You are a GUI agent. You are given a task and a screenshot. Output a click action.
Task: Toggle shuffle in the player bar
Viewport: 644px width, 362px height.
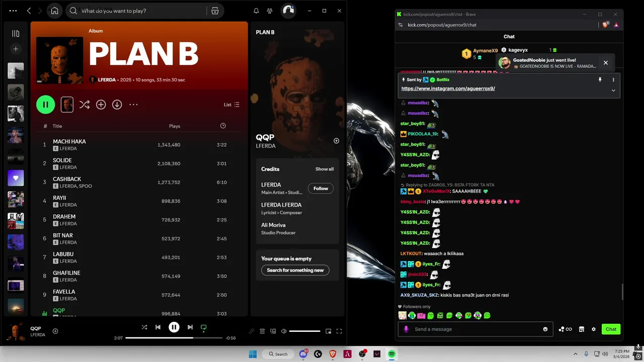(144, 327)
